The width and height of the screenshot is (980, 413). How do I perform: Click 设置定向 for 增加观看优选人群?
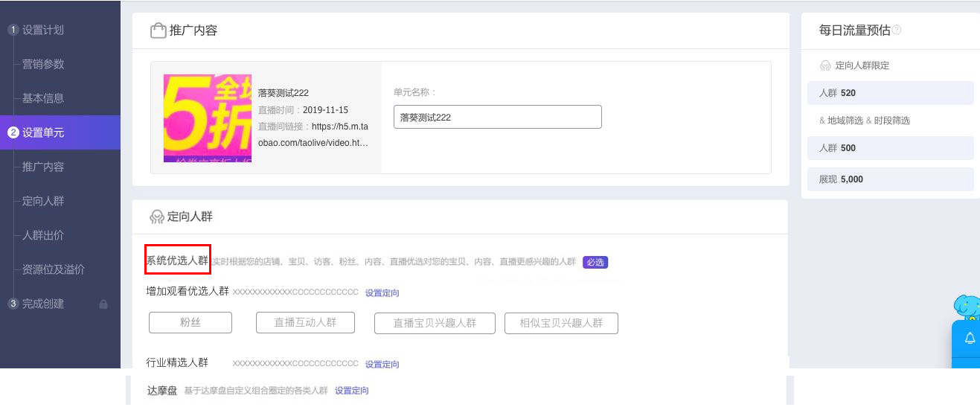point(382,293)
